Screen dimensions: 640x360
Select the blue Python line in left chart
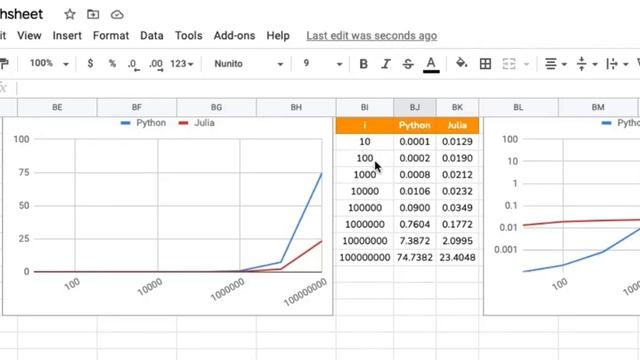(x=302, y=217)
